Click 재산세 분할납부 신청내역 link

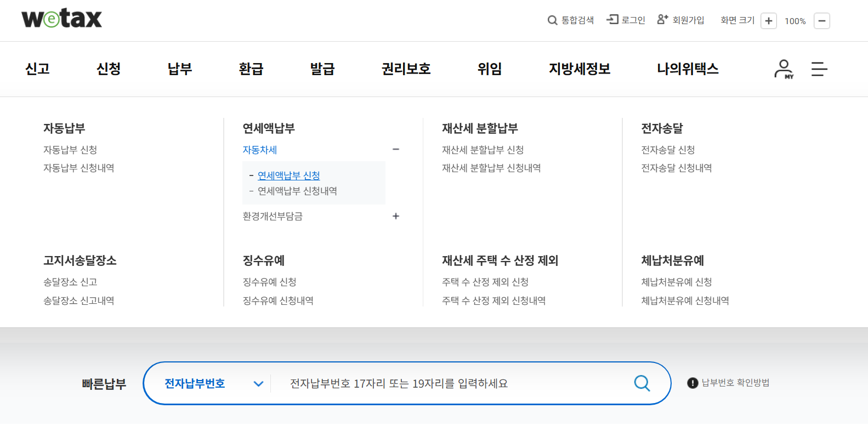click(491, 168)
